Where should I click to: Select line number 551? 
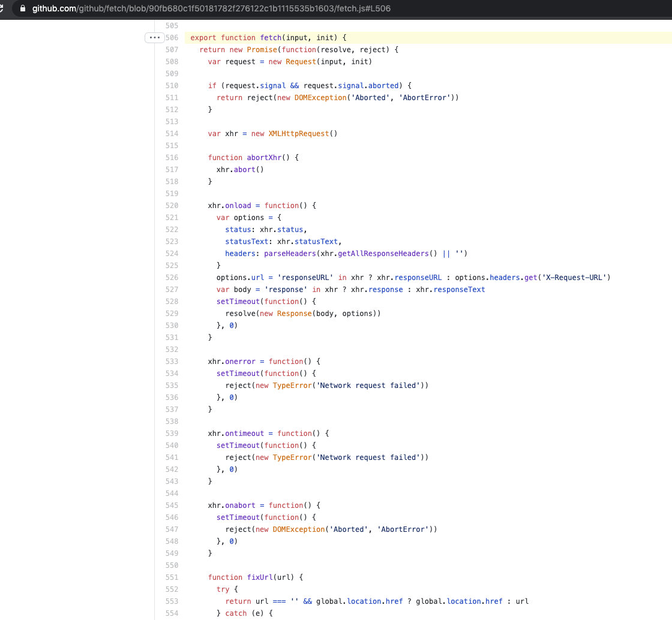coord(172,577)
